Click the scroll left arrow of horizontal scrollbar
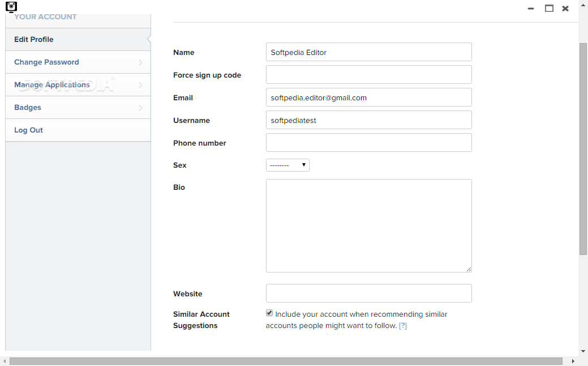 coord(5,361)
